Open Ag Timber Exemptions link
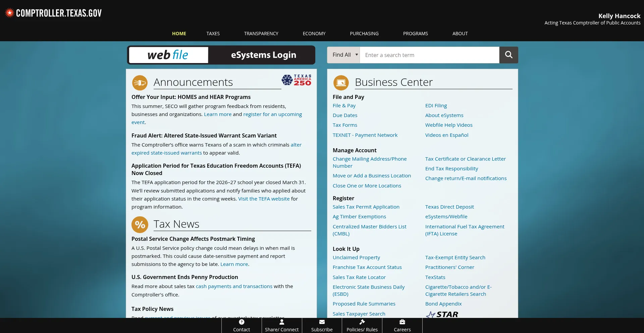The height and width of the screenshot is (333, 644). pyautogui.click(x=359, y=217)
